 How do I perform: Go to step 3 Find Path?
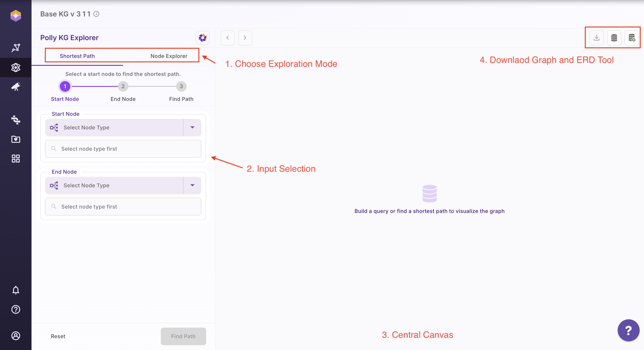[x=181, y=86]
